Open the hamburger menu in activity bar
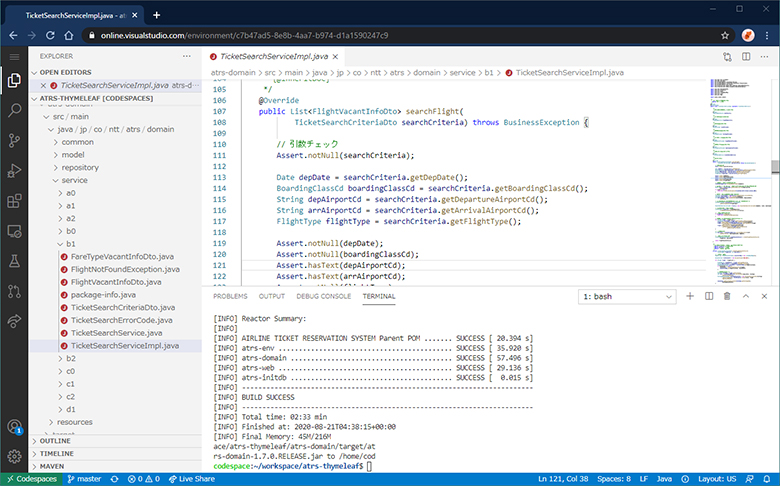The width and height of the screenshot is (780, 486). [x=14, y=56]
